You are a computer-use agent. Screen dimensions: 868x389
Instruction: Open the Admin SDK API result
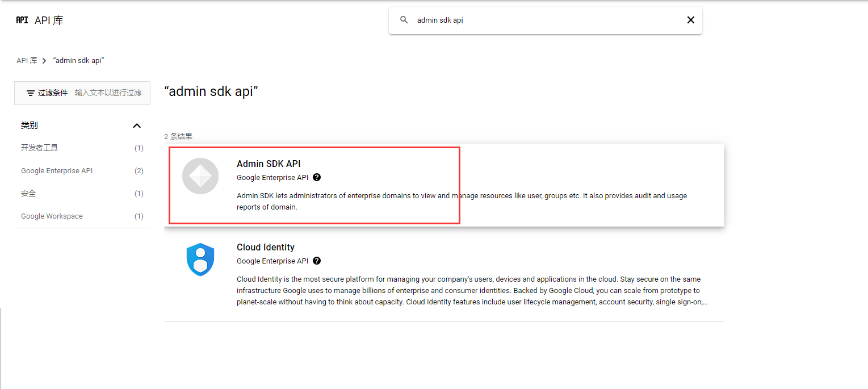coord(270,164)
